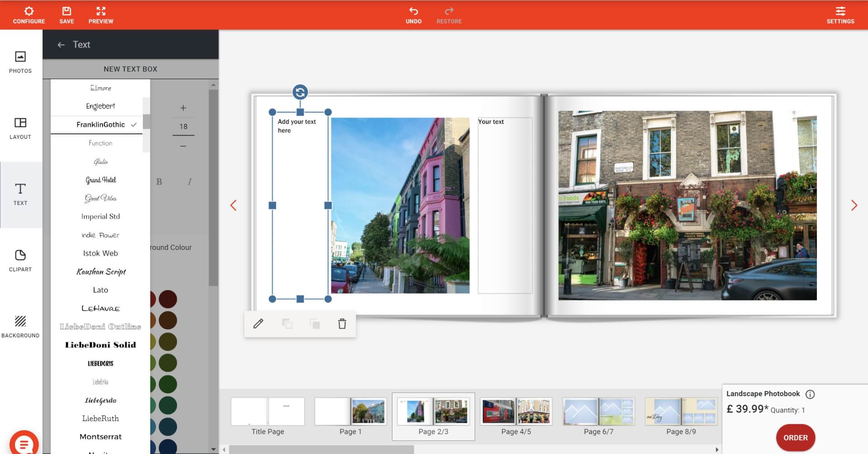Screen dimensions: 868x454
Task: Pick Montserrat in the font dropdown
Action: (100, 437)
